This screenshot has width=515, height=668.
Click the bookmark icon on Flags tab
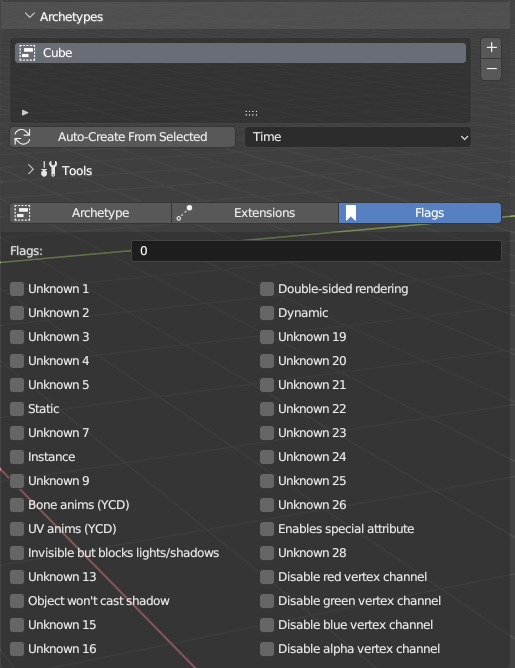point(351,213)
